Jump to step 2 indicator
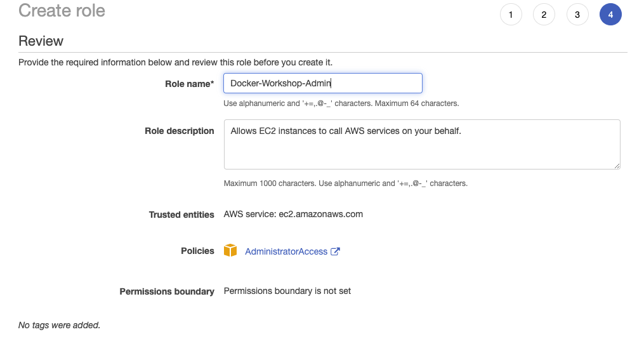The width and height of the screenshot is (644, 346). [x=544, y=15]
